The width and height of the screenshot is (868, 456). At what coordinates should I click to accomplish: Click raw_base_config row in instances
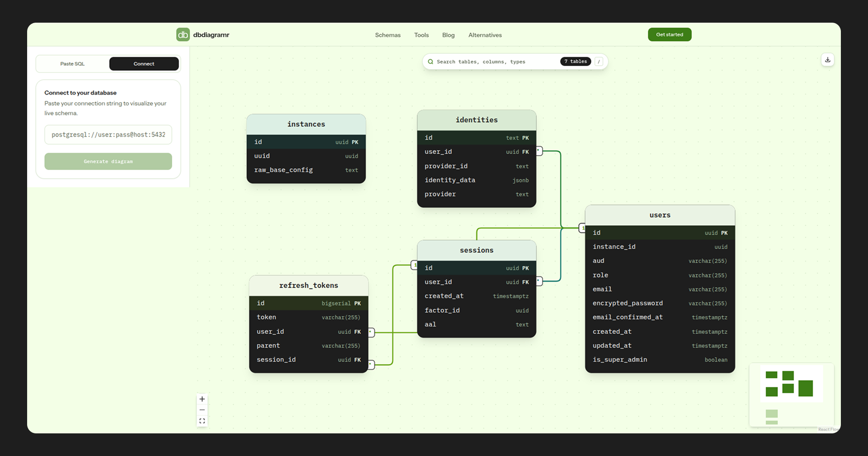tap(306, 170)
